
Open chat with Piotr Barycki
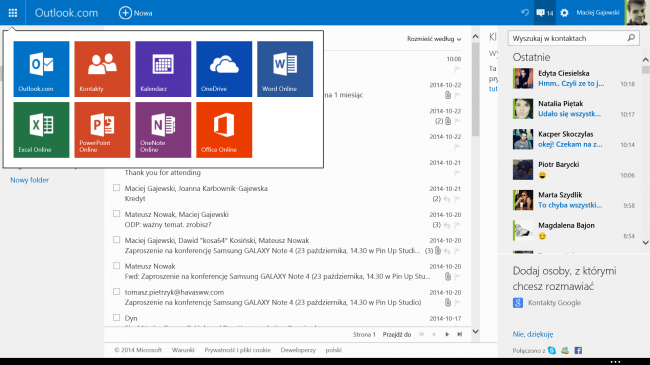(574, 170)
